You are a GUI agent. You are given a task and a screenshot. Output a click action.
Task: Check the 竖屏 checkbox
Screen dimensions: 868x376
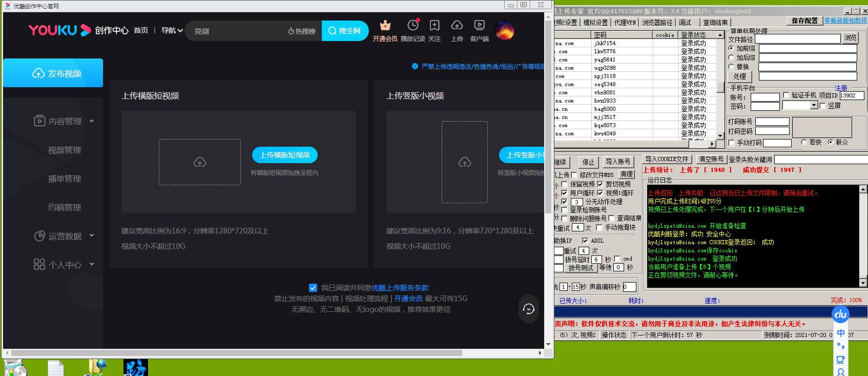pyautogui.click(x=822, y=106)
